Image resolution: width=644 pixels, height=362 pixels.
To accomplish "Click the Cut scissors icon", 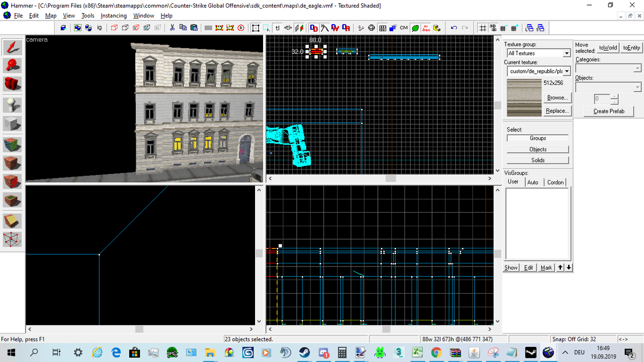I will pyautogui.click(x=172, y=28).
